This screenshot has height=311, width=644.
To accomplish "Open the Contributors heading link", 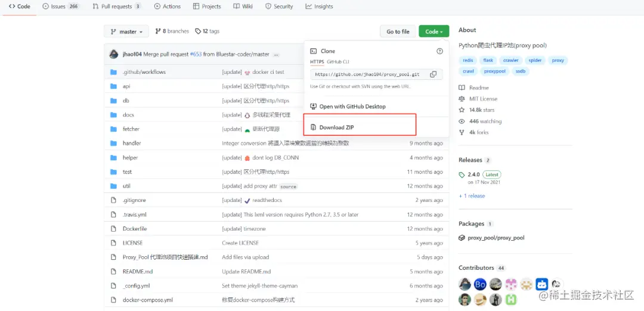I will coord(476,268).
